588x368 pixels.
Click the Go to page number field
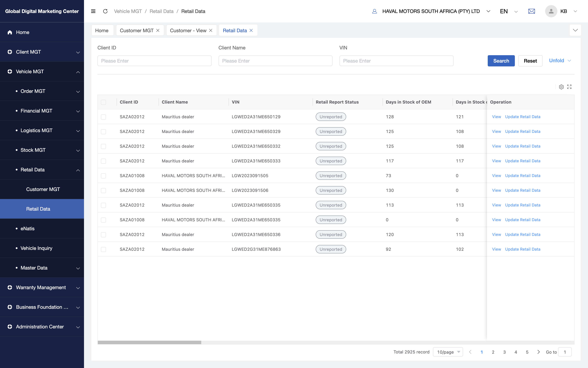(565, 352)
